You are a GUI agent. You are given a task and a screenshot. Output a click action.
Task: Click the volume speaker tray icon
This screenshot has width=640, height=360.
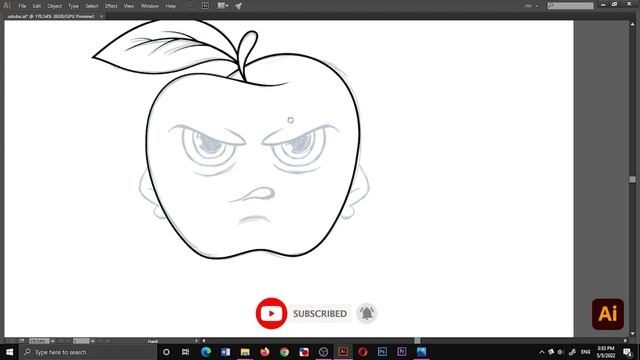coord(561,352)
